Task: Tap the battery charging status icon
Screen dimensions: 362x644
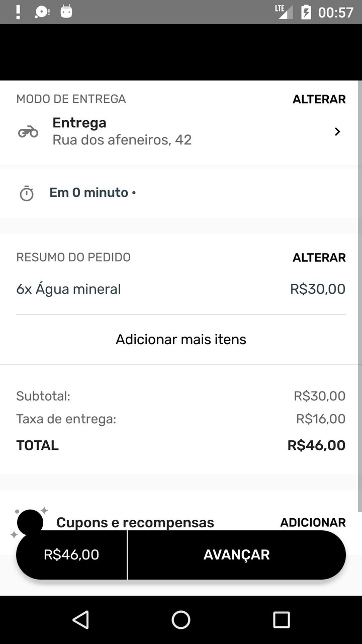Action: tap(306, 12)
